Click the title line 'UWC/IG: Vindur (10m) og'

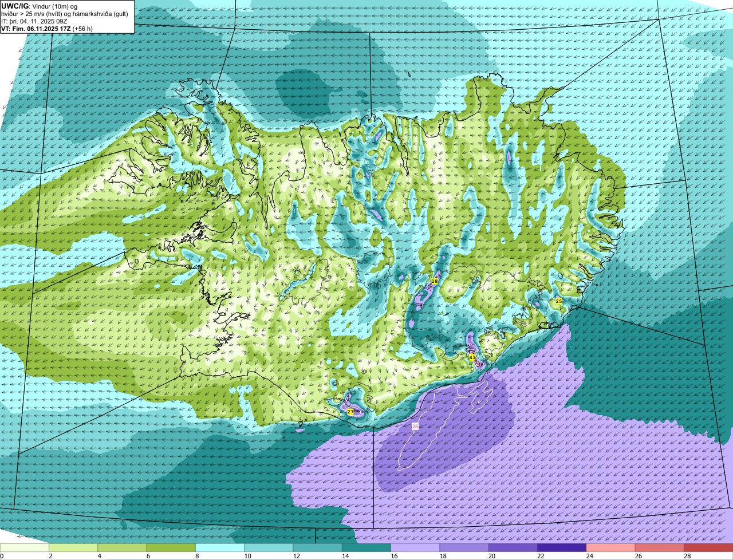(x=39, y=6)
